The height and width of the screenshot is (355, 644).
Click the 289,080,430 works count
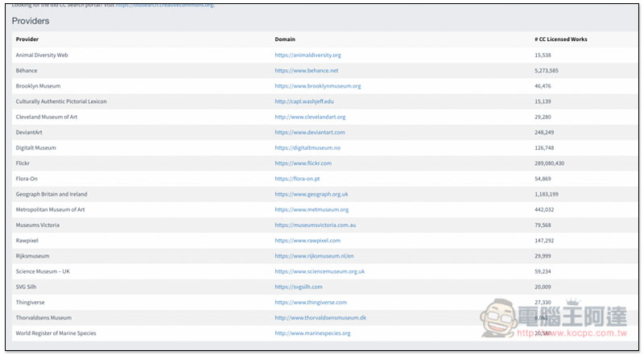(549, 163)
